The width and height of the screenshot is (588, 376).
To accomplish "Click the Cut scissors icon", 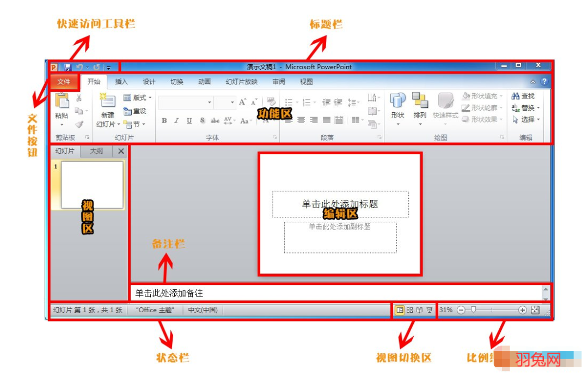I will 79,98.
